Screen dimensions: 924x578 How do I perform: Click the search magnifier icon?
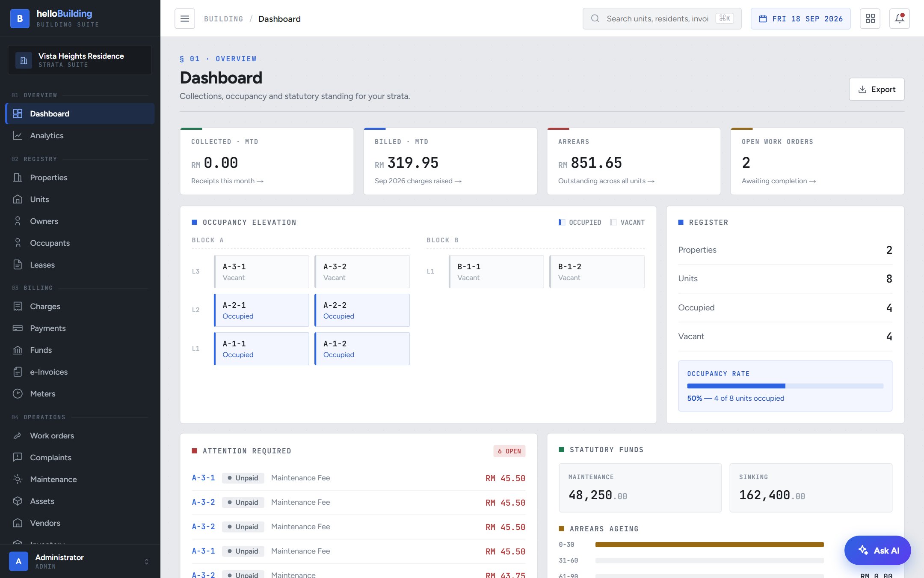[x=595, y=18]
